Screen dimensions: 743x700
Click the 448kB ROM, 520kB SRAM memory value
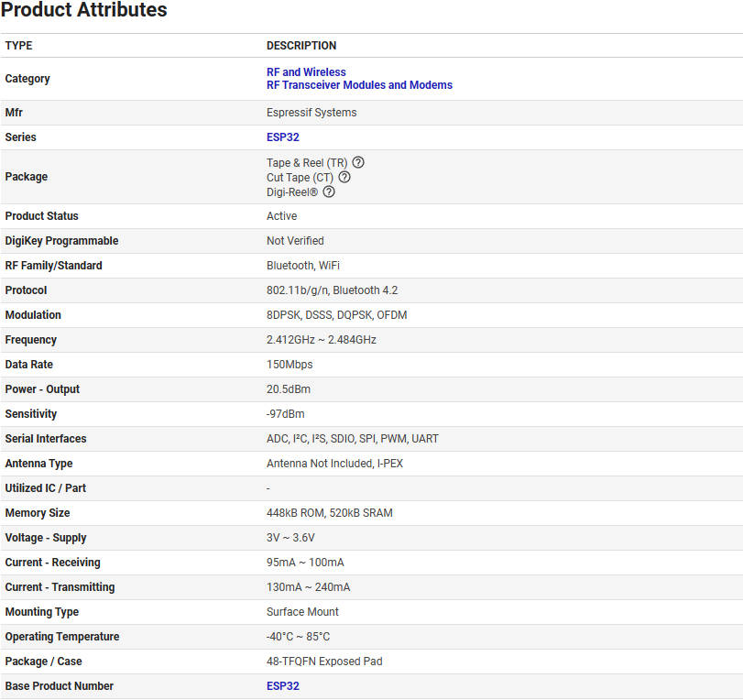pyautogui.click(x=329, y=513)
